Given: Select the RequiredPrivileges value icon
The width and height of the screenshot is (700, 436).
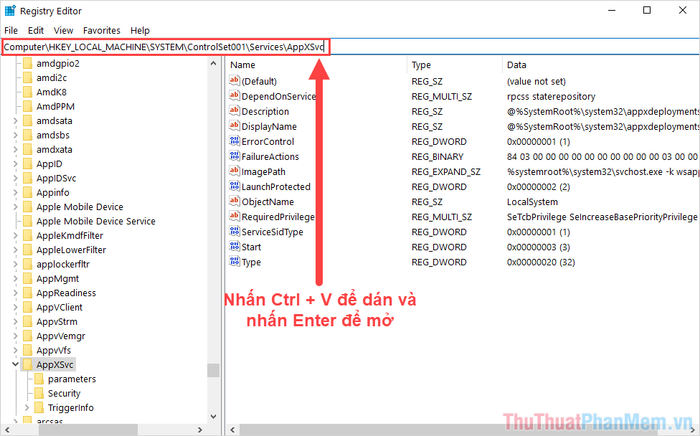Looking at the screenshot, I should pyautogui.click(x=234, y=216).
